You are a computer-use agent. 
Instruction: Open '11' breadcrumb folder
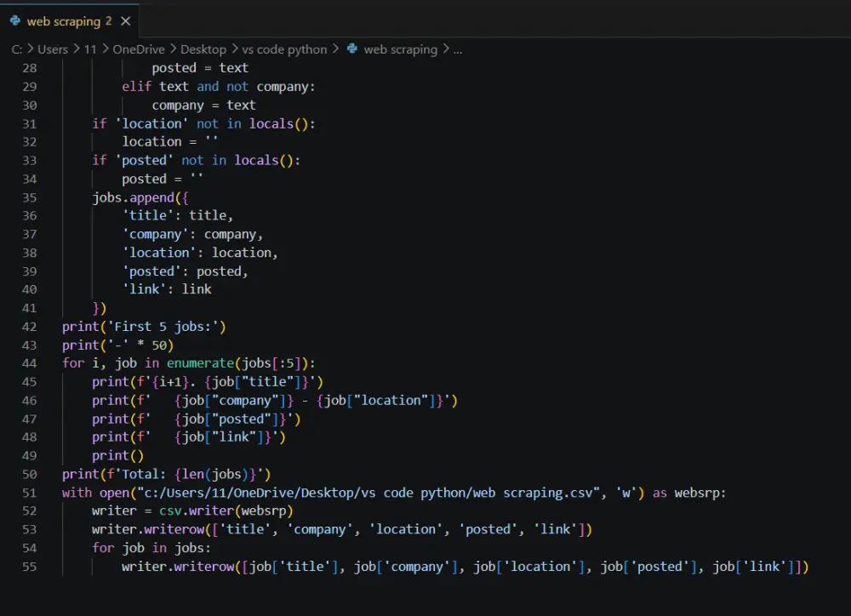pyautogui.click(x=90, y=49)
